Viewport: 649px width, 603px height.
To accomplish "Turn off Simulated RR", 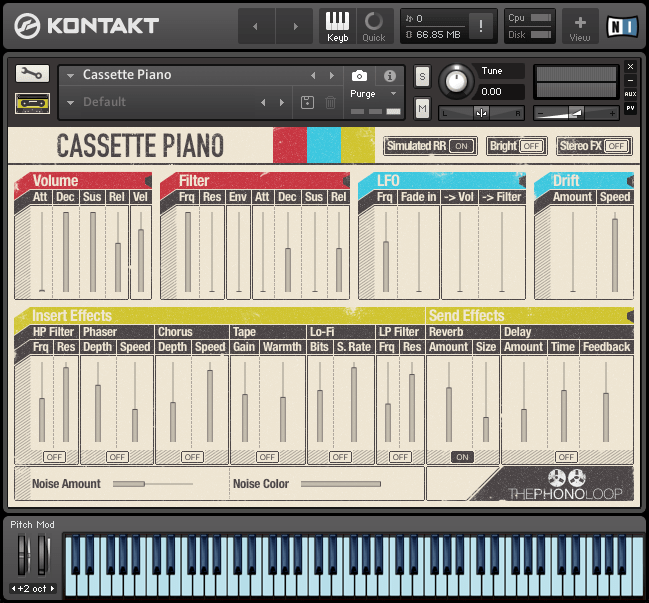I will coord(461,146).
